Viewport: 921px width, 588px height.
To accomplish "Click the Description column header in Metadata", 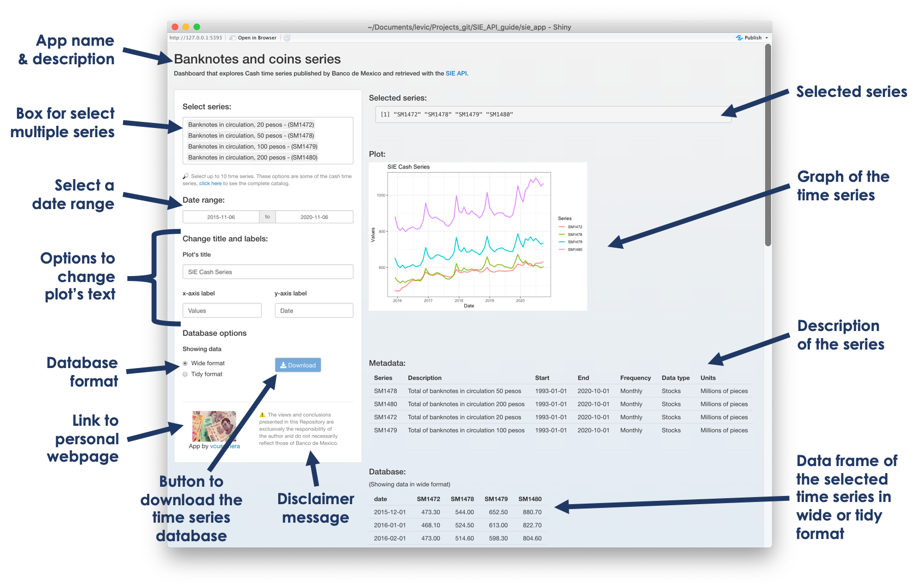I will pos(425,378).
